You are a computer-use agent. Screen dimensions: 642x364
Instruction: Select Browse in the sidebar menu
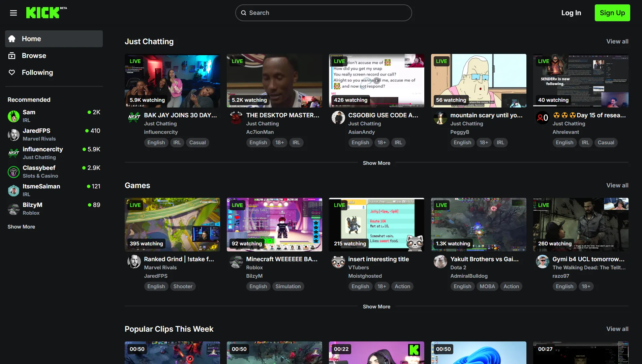[34, 56]
